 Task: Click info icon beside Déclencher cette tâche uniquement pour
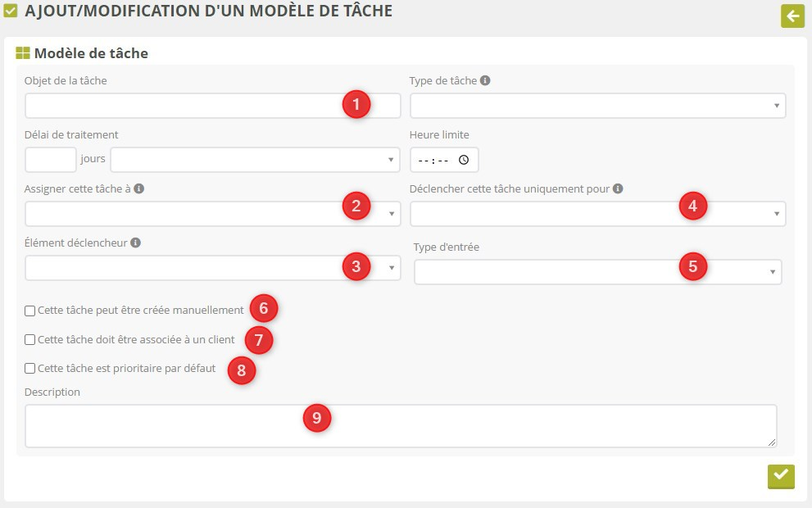coord(618,188)
